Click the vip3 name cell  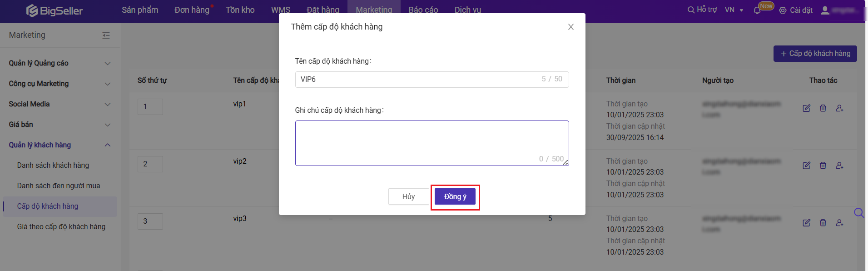click(240, 219)
